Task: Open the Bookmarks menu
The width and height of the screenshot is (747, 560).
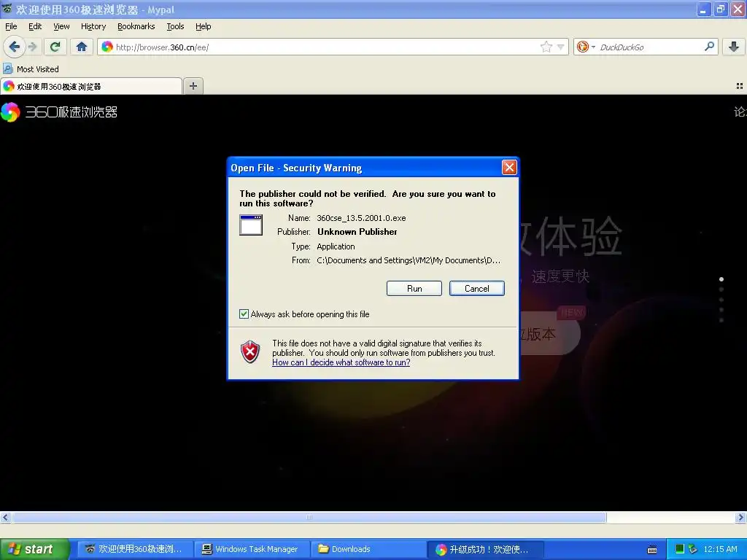Action: point(136,26)
